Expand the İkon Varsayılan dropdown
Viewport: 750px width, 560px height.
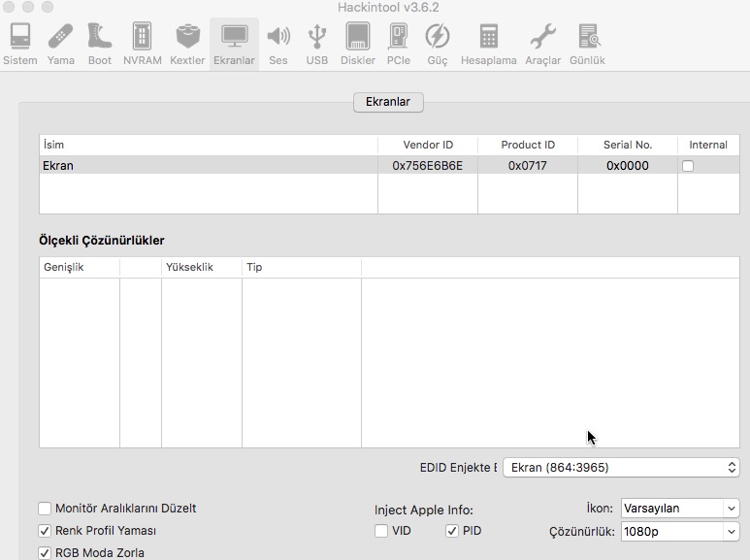coord(679,509)
